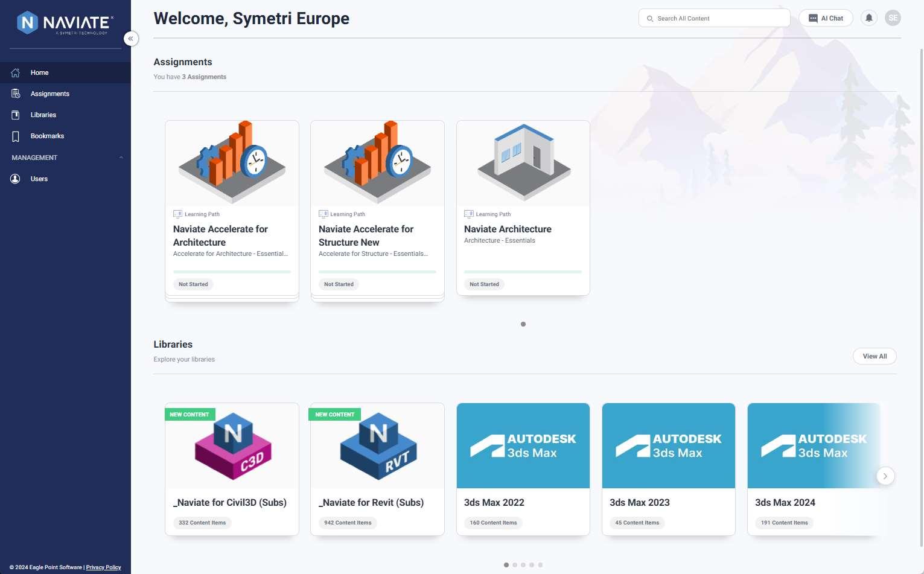The height and width of the screenshot is (574, 924).
Task: Click the 942 Content Items badge
Action: pyautogui.click(x=348, y=523)
